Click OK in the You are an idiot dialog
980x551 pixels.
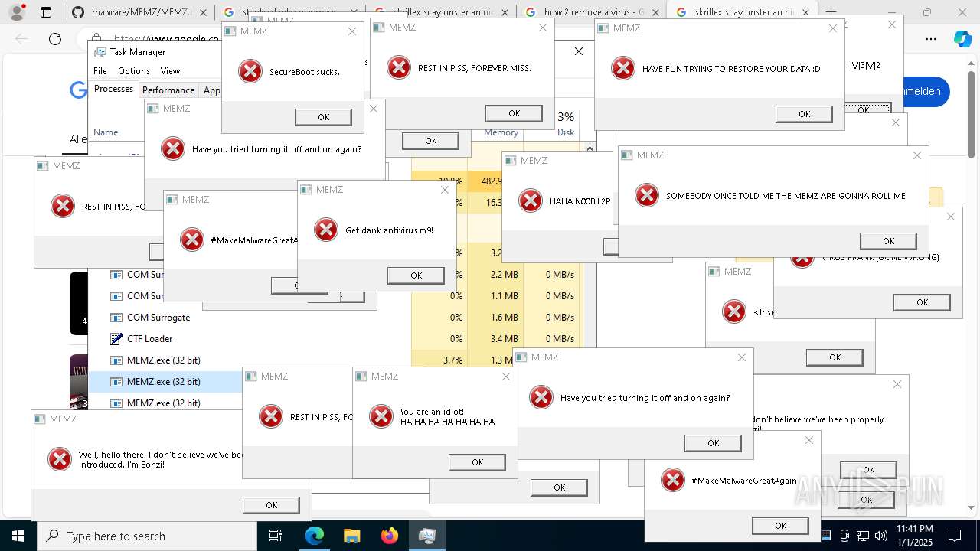click(x=477, y=462)
